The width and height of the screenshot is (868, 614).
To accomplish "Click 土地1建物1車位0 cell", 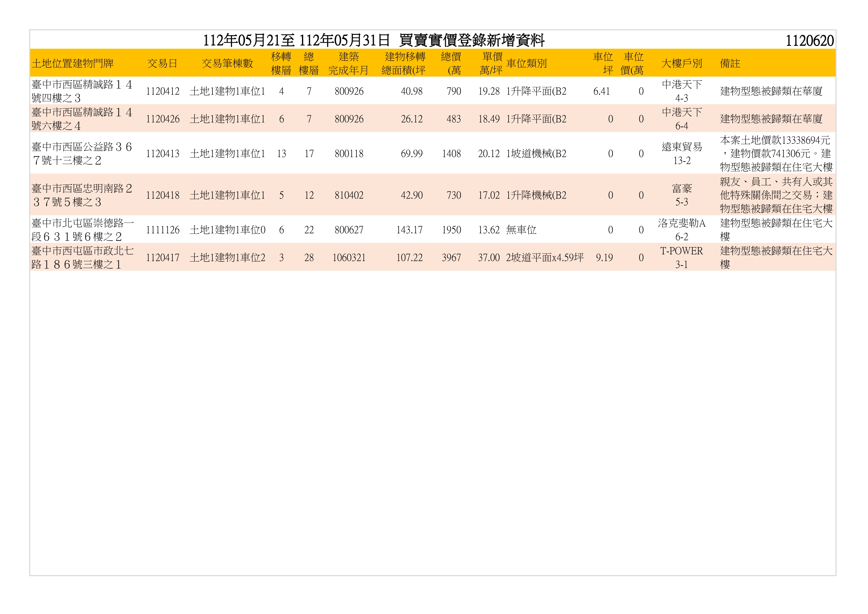I will click(x=227, y=230).
